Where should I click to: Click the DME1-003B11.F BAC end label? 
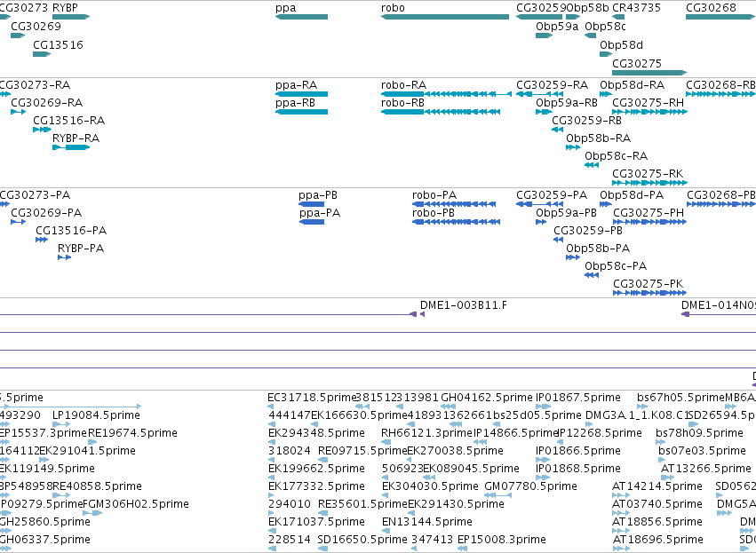464,305
